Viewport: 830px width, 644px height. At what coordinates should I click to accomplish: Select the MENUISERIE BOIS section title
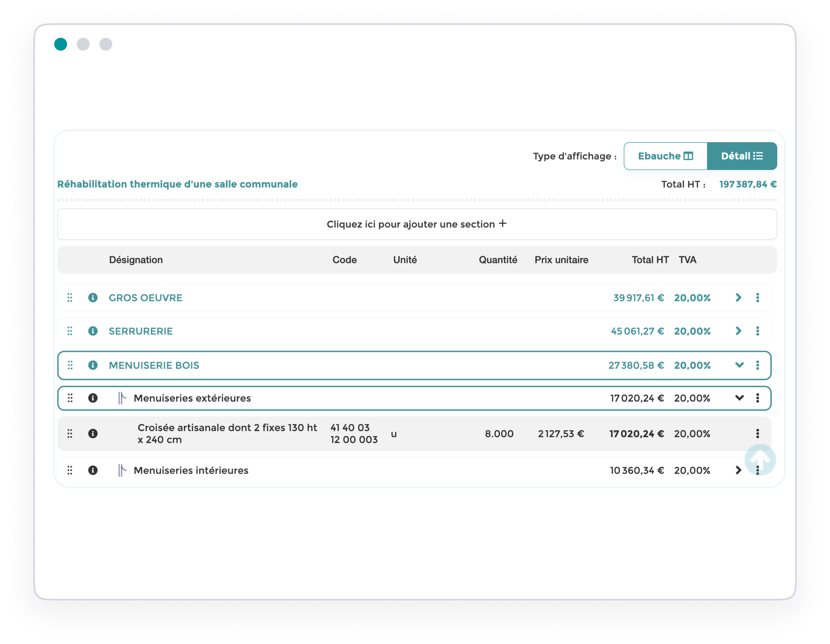[x=154, y=365]
